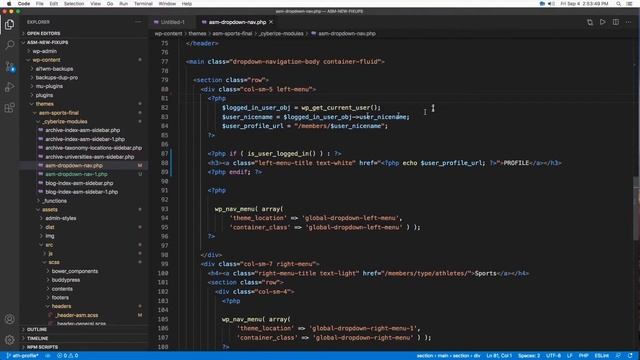Screen dimensions: 640x360
Task: Close the asm-dropdown-nav.php tab
Action: point(271,22)
